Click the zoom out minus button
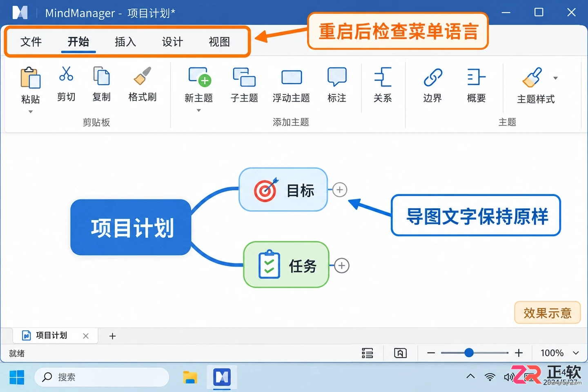Screen dimensions: 588x392 coord(431,353)
